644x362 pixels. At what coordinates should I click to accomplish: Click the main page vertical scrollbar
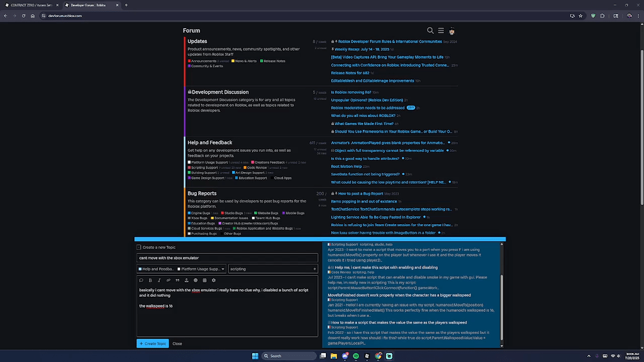(641, 127)
